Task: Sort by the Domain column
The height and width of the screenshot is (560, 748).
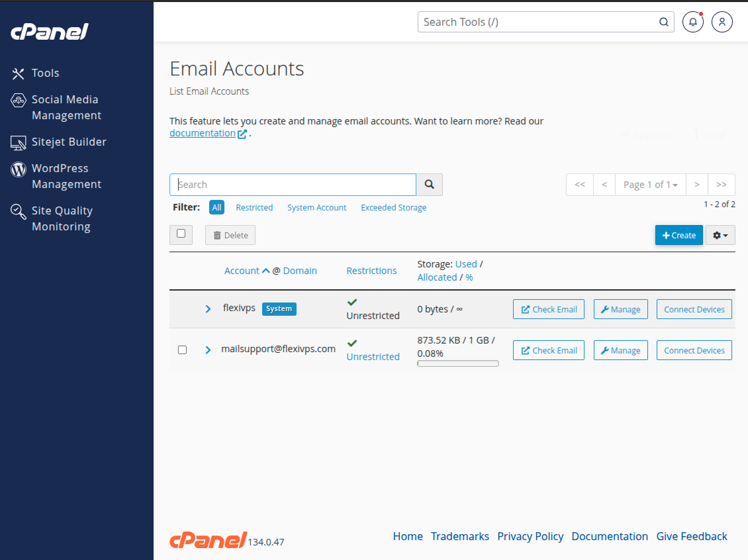Action: click(300, 271)
